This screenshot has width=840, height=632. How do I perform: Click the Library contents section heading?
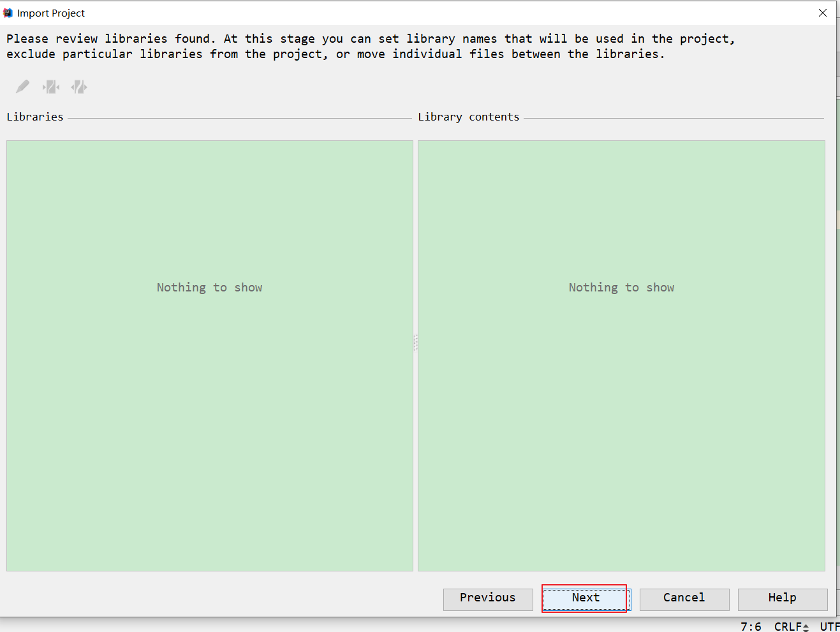tap(468, 117)
